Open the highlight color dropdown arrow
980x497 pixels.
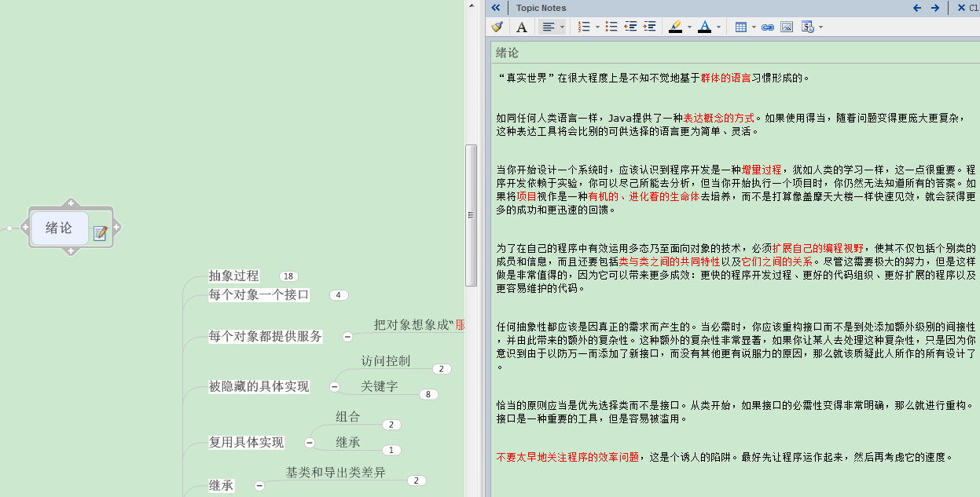point(689,27)
